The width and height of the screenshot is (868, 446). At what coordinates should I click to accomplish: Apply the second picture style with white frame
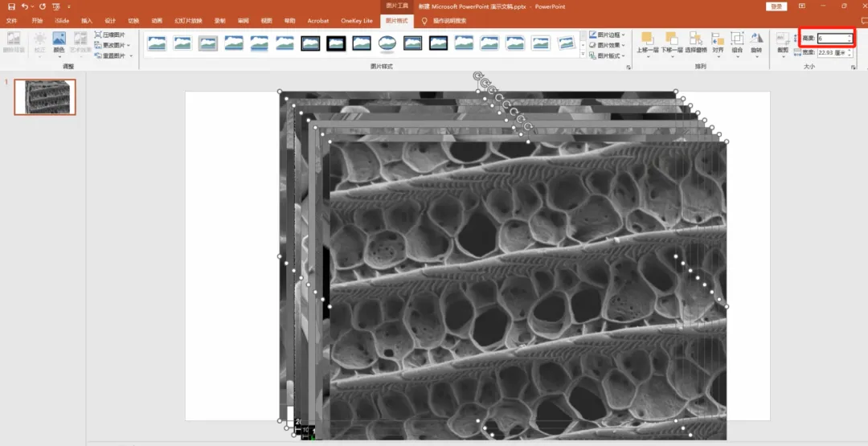[x=182, y=43]
